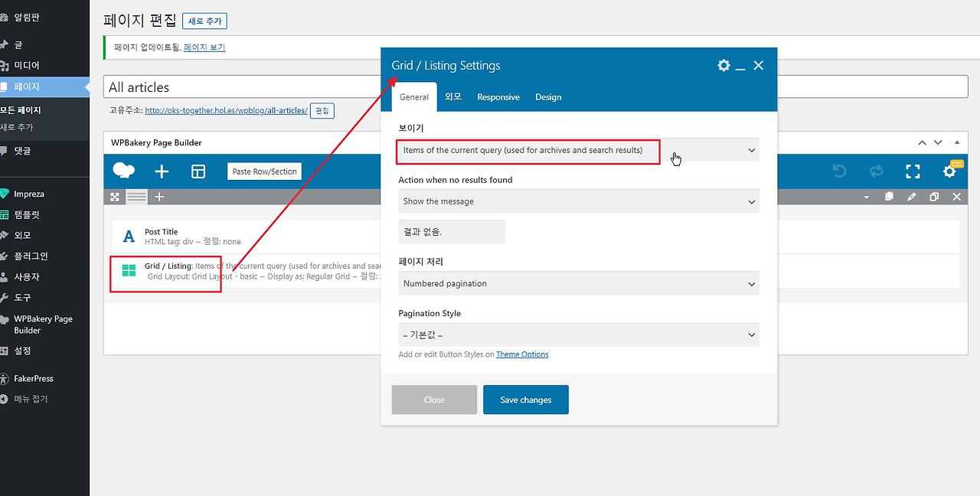The height and width of the screenshot is (496, 980).
Task: Toggle fullscreen mode in page builder
Action: click(x=913, y=171)
